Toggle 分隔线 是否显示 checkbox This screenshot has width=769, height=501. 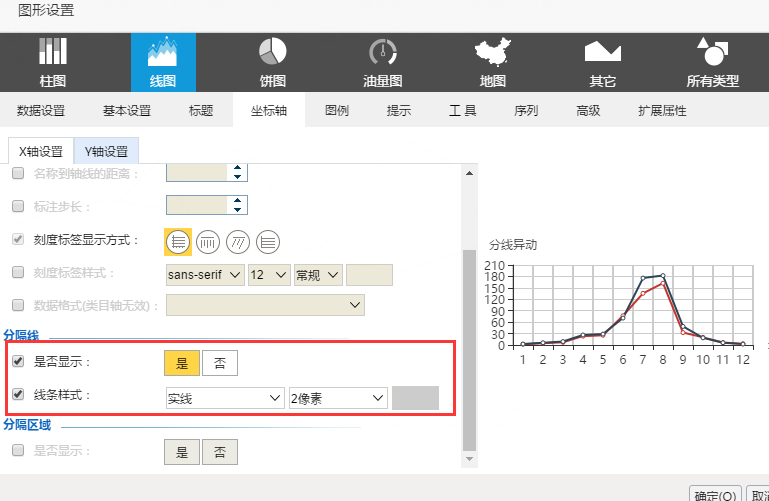pos(18,361)
